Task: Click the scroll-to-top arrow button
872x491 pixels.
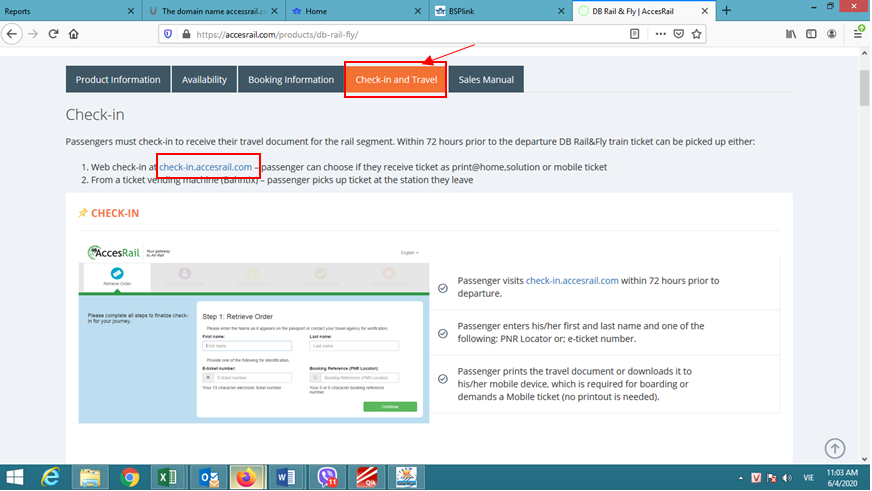Action: click(x=835, y=449)
